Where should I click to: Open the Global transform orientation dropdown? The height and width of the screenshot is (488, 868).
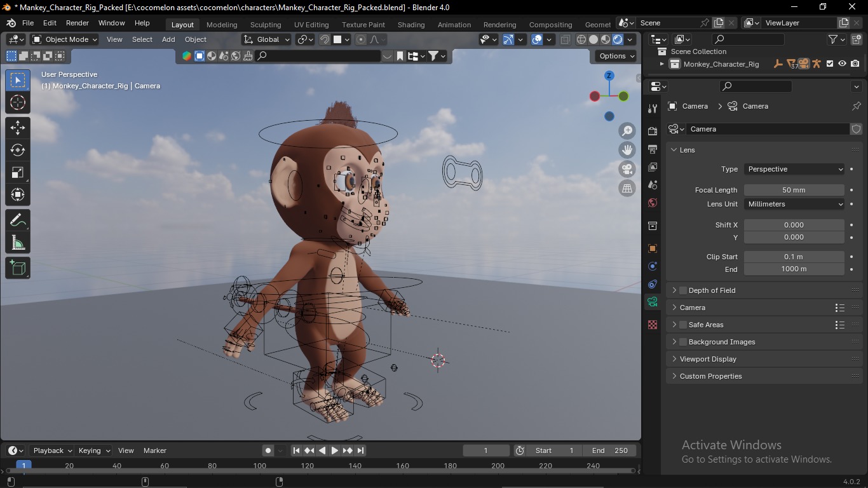coord(267,39)
